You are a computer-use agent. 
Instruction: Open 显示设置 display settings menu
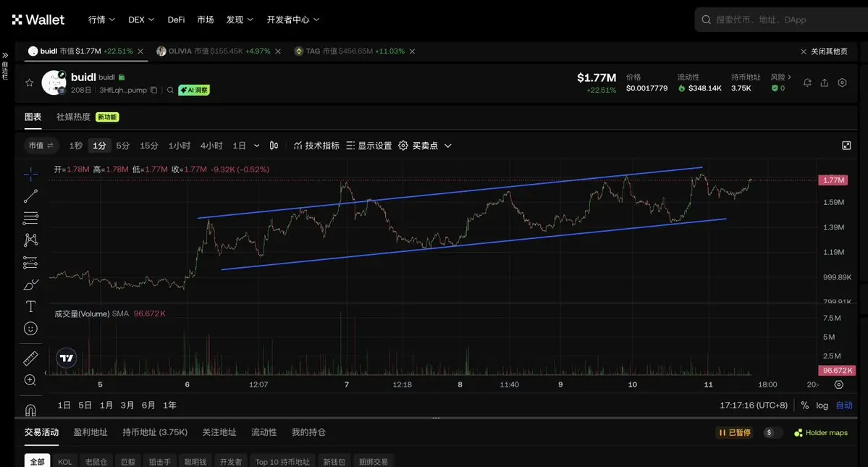[x=368, y=146]
